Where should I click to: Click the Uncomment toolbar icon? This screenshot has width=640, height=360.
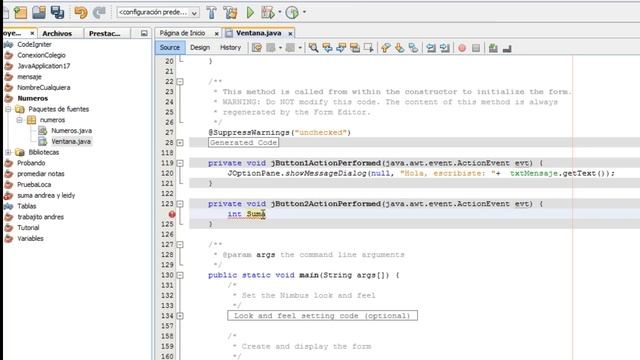(x=507, y=48)
